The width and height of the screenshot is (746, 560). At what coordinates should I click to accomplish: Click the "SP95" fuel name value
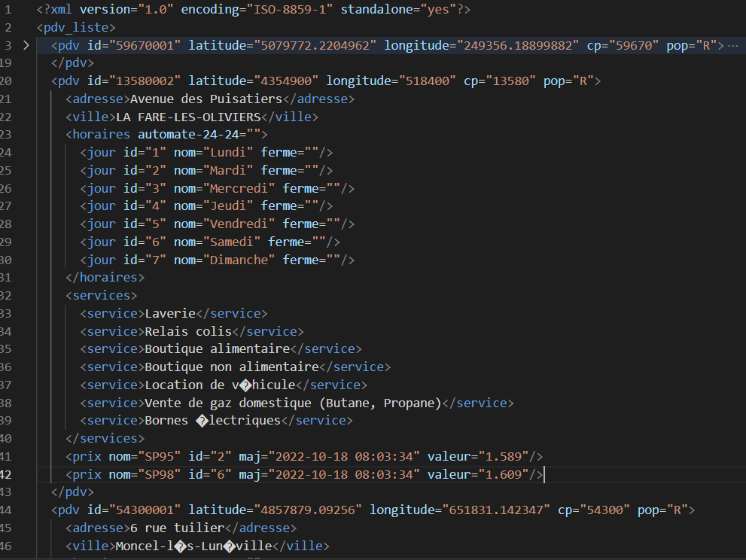tap(159, 456)
